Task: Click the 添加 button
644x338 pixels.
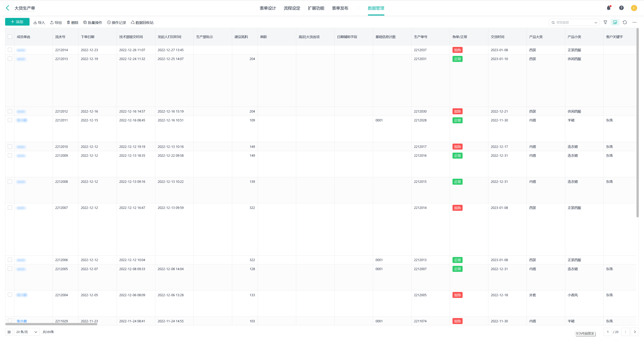Action: tap(17, 22)
